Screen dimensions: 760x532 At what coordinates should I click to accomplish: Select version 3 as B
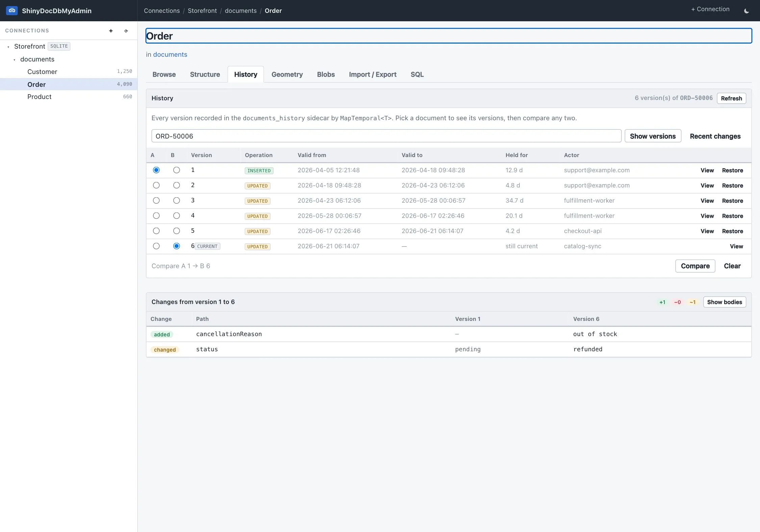point(176,201)
